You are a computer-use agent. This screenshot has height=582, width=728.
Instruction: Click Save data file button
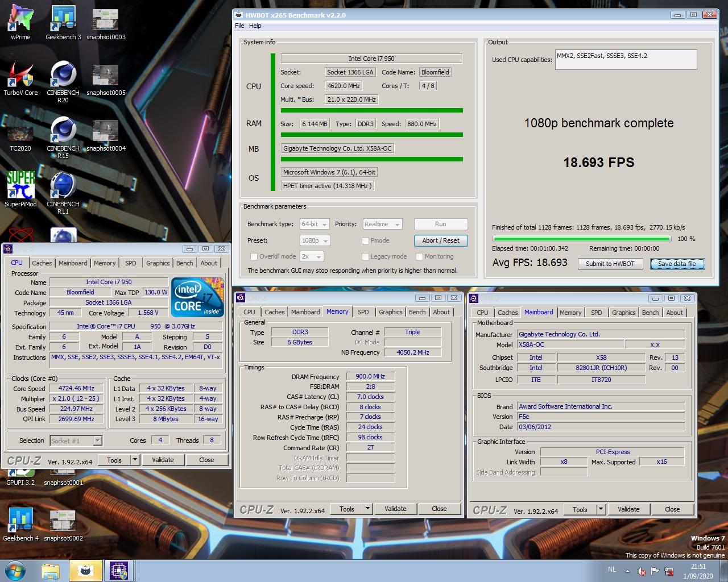click(x=677, y=264)
